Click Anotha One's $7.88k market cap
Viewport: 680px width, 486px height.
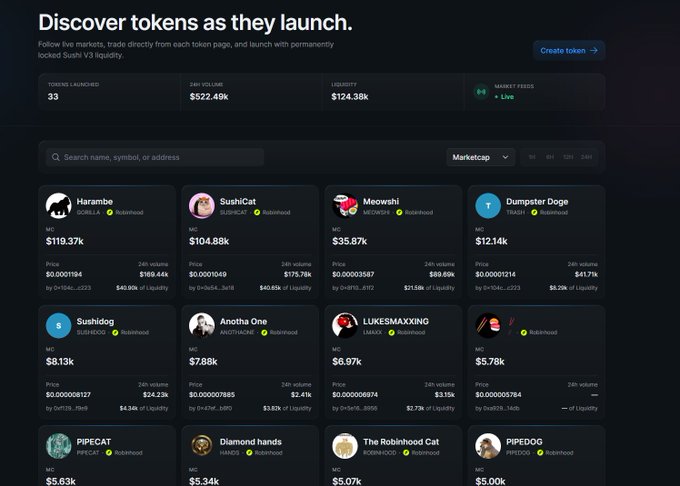pos(203,362)
